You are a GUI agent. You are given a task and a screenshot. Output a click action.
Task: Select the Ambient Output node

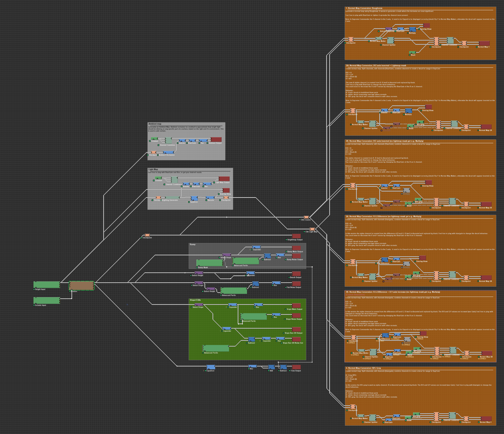pos(216,139)
